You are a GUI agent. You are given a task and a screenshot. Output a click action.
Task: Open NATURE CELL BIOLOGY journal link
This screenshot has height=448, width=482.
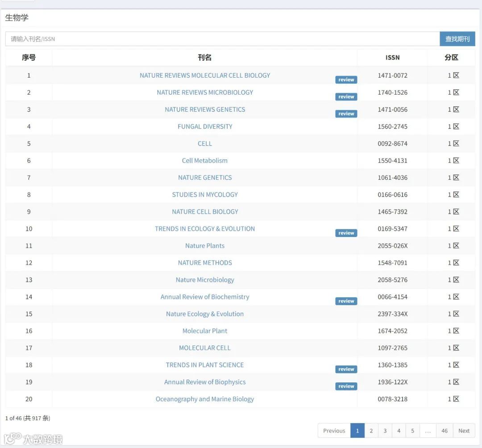(205, 212)
